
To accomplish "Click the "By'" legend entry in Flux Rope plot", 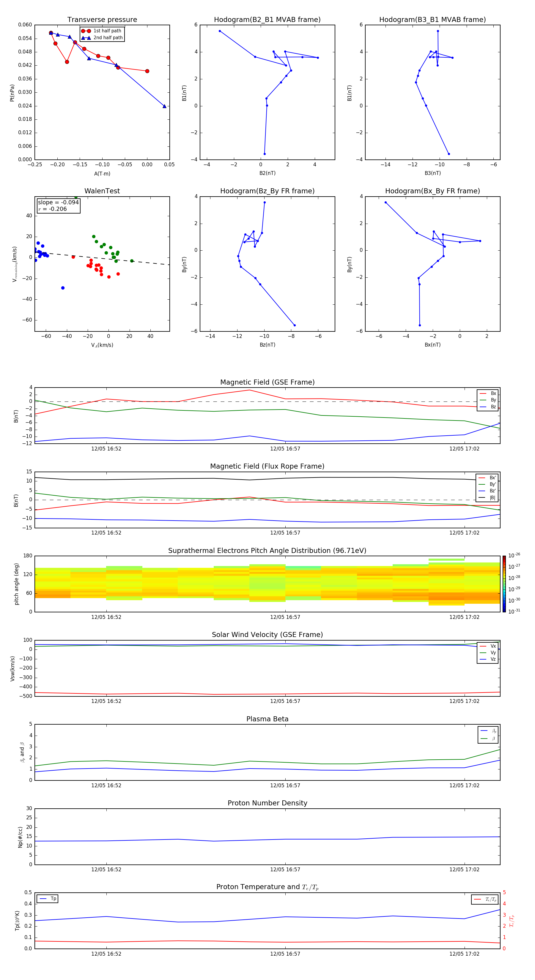I will coord(487,485).
